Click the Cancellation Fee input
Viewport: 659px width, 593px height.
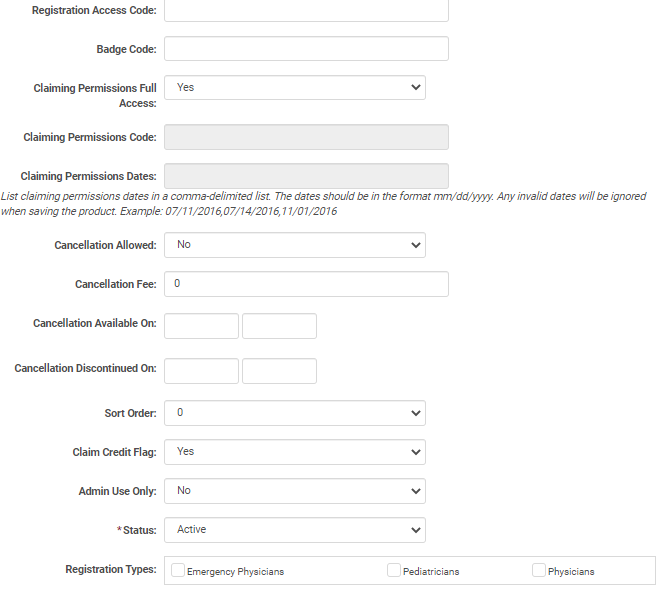click(306, 284)
